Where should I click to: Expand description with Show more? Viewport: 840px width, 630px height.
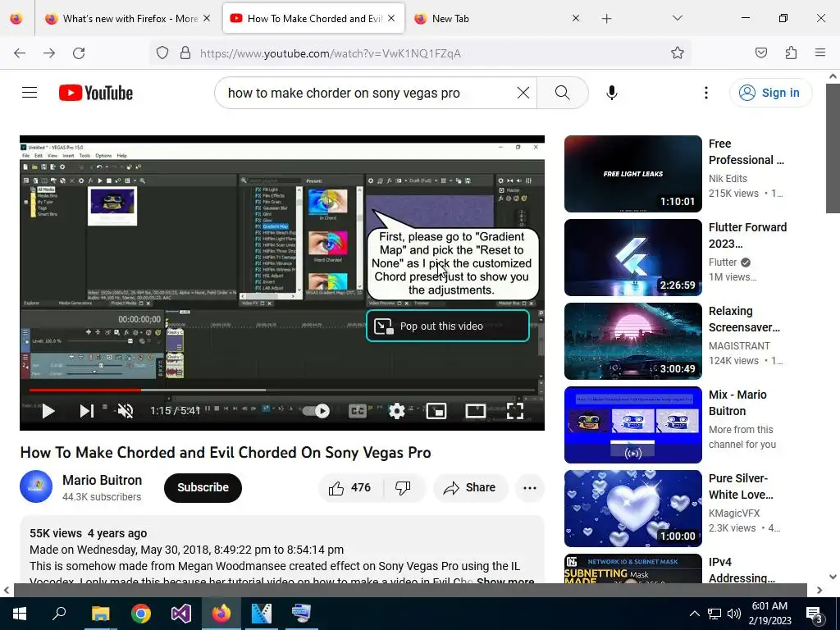click(504, 582)
